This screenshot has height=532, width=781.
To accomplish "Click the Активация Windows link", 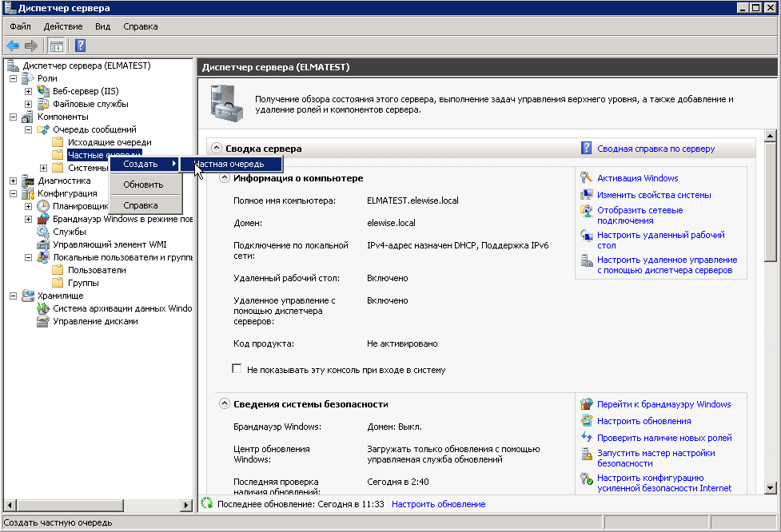I will pyautogui.click(x=637, y=178).
